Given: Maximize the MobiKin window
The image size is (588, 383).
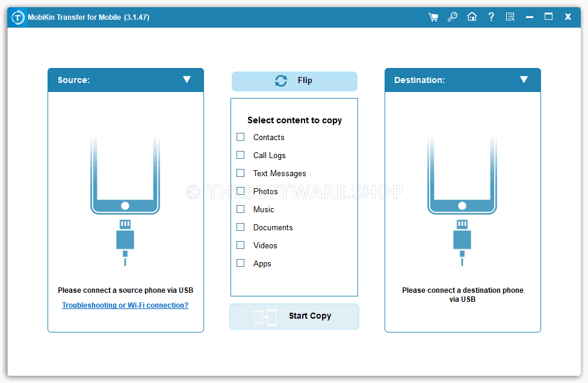Looking at the screenshot, I should pyautogui.click(x=548, y=16).
